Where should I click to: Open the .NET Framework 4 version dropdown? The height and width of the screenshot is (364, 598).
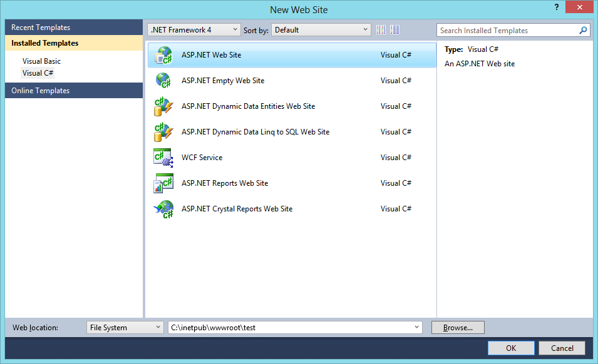point(193,29)
